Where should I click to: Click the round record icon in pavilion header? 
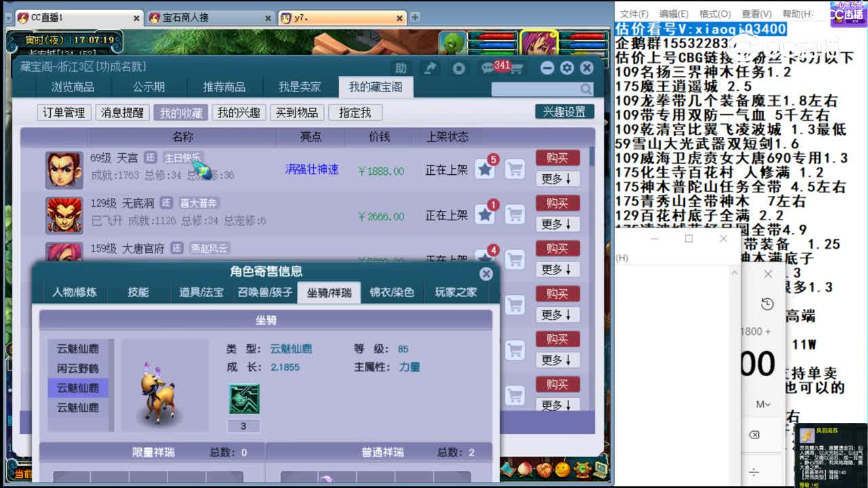[459, 68]
